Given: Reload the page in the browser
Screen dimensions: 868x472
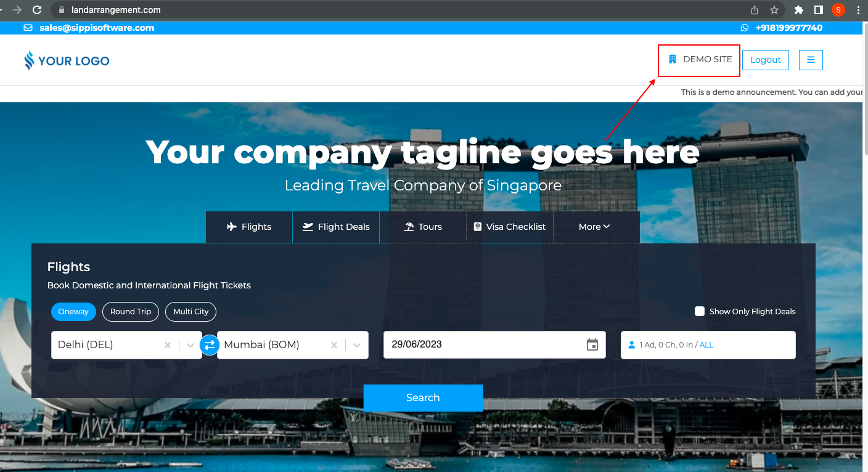Looking at the screenshot, I should pyautogui.click(x=37, y=10).
